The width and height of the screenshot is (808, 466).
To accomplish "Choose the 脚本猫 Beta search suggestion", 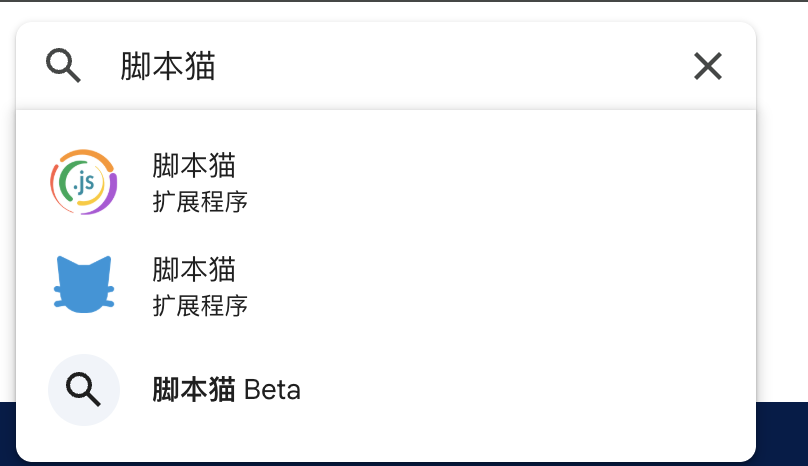I will tap(226, 389).
